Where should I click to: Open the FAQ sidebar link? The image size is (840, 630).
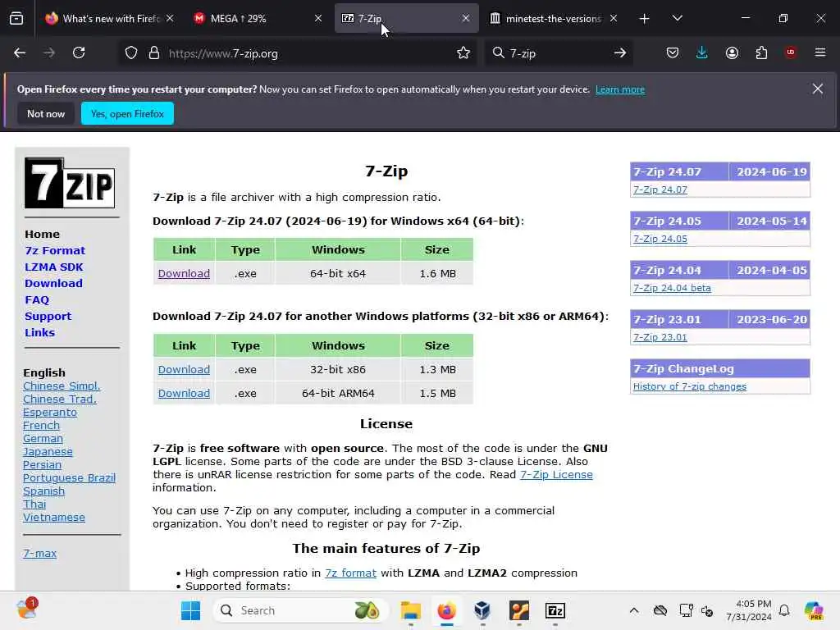coord(37,299)
